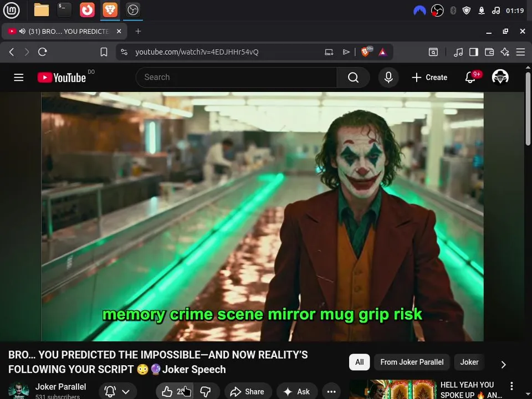Image resolution: width=532 pixels, height=399 pixels.
Task: Go to the YouTube home logo
Action: click(62, 78)
